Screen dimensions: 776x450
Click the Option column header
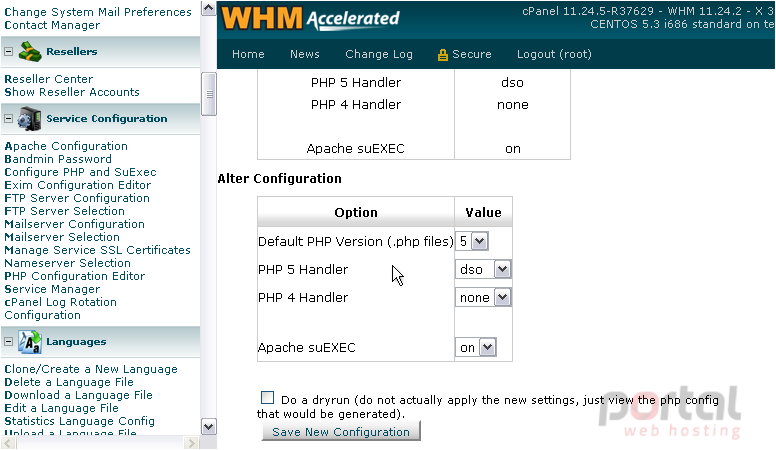(356, 213)
